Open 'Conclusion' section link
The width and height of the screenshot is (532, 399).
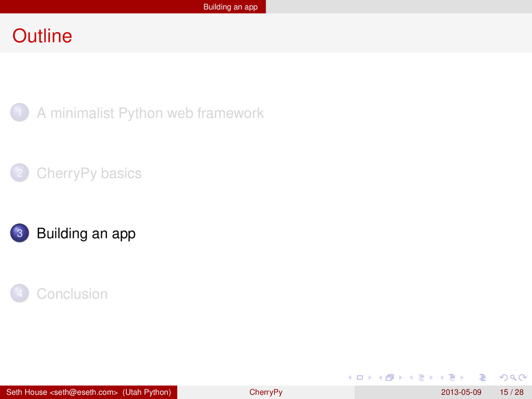(x=72, y=294)
